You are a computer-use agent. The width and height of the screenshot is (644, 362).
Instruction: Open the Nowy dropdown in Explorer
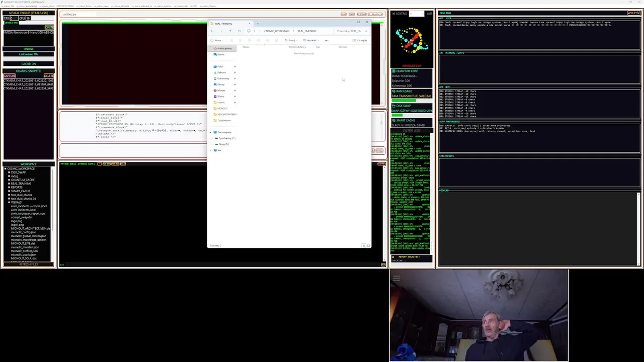(x=217, y=40)
